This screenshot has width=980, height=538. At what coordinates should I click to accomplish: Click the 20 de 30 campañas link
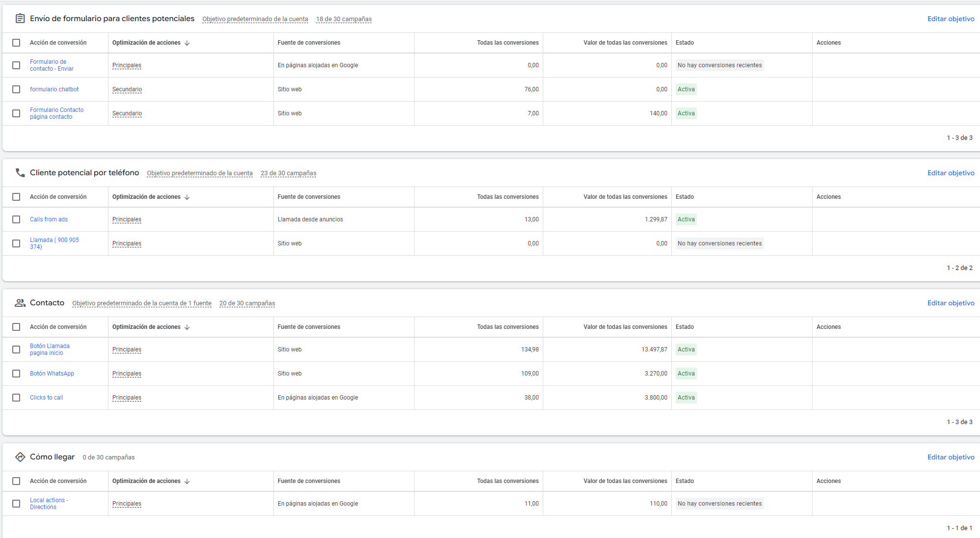[x=247, y=303]
